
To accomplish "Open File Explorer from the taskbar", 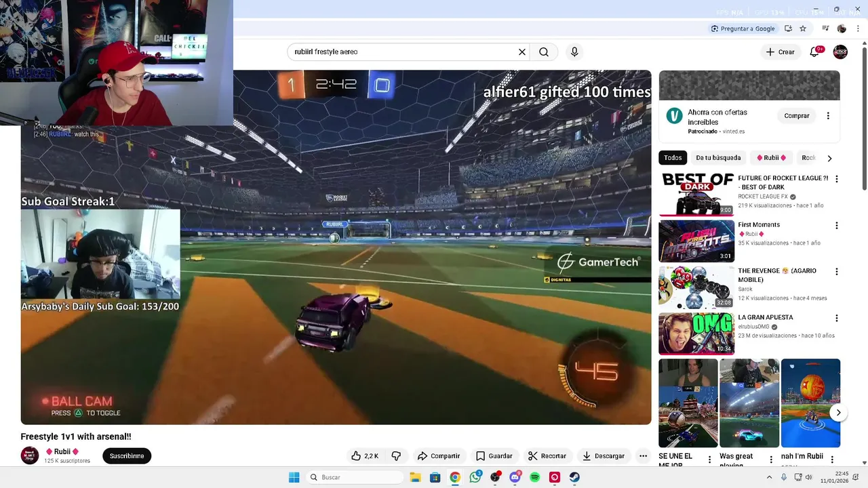I will click(x=415, y=477).
